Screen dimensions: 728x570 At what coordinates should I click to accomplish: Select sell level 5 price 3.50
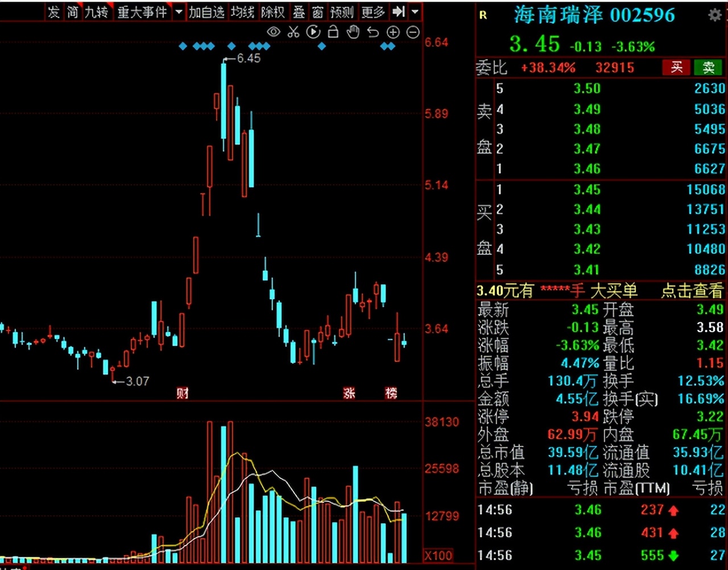(587, 89)
